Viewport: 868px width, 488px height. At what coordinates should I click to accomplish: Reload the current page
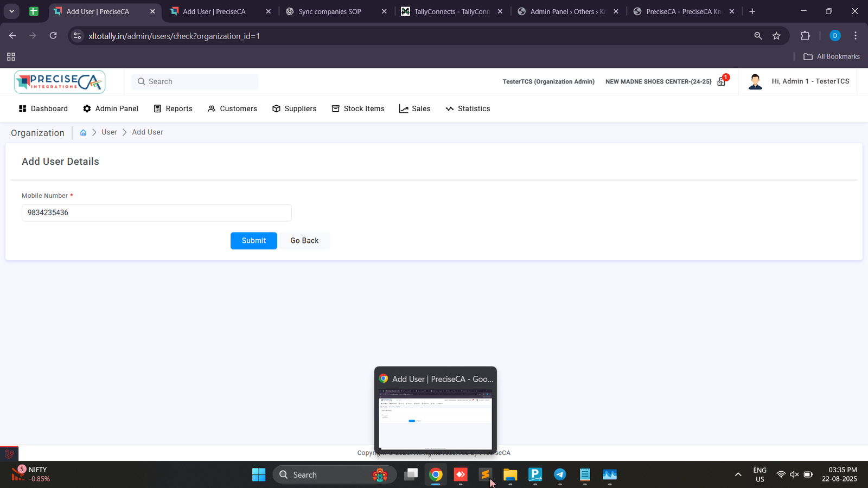point(53,36)
